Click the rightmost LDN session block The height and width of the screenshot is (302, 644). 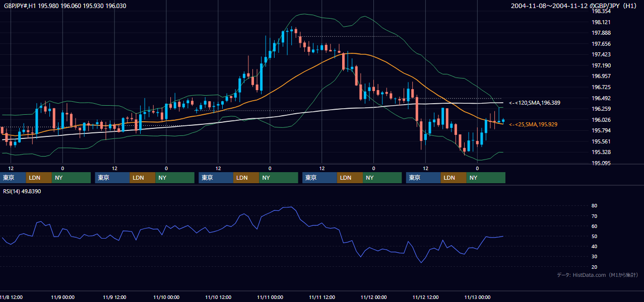point(454,178)
